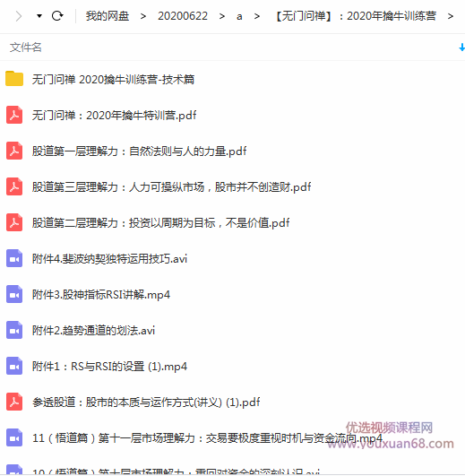This screenshot has width=465, height=476.
Task: Click the forward navigation arrow
Action: click(19, 16)
